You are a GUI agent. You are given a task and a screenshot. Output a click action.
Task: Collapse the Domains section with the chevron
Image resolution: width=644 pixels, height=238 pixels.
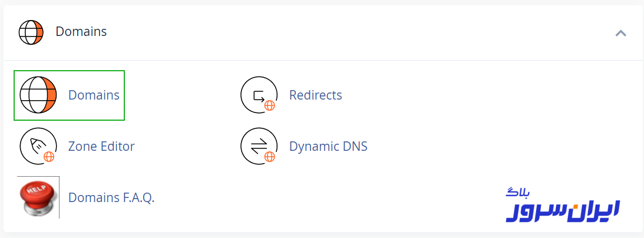pyautogui.click(x=620, y=33)
